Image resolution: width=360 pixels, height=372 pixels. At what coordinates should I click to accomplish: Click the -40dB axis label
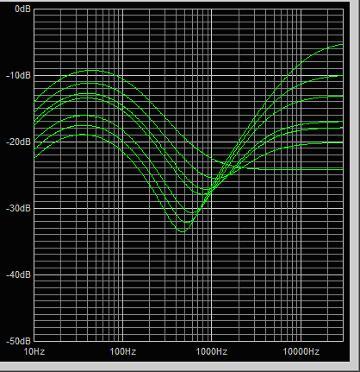pos(18,275)
